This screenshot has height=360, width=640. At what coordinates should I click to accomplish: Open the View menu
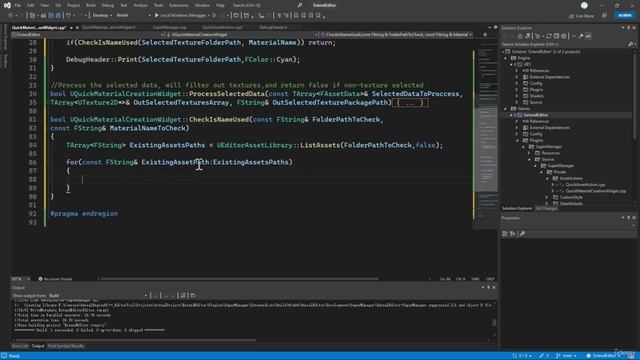(x=44, y=5)
